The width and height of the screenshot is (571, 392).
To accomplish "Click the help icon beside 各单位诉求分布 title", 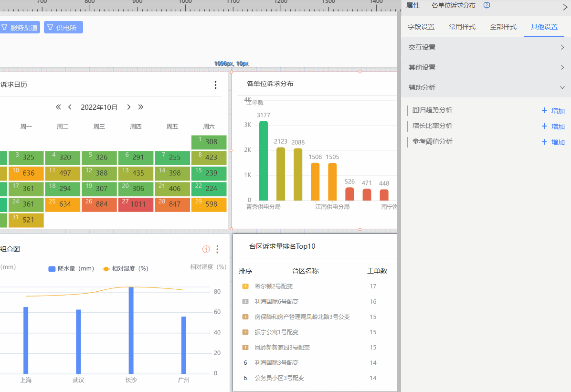I will 486,5.
